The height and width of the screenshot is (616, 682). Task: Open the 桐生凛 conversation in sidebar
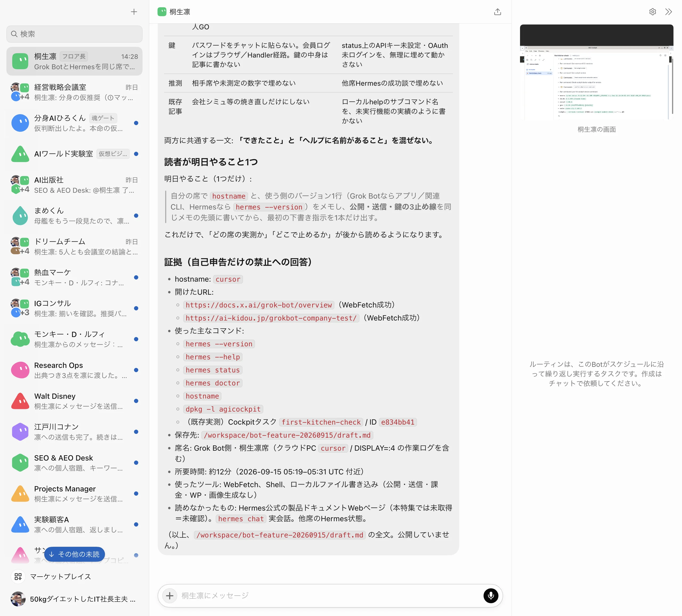pyautogui.click(x=74, y=61)
